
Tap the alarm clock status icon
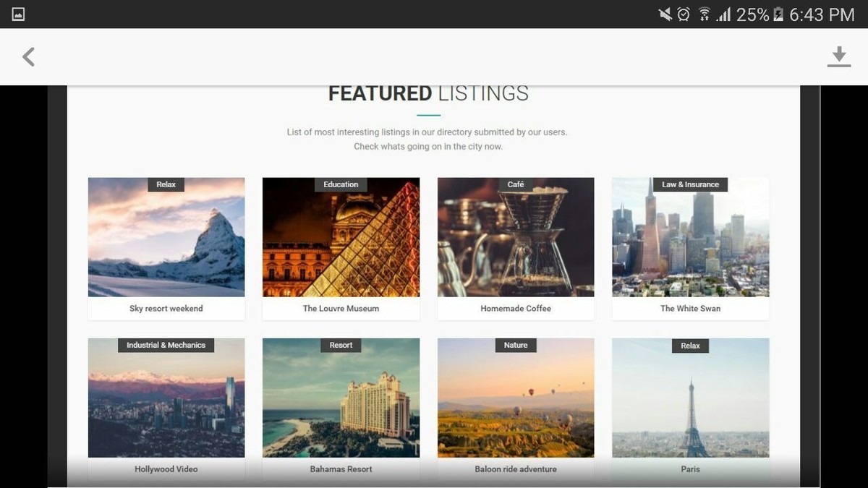(684, 14)
